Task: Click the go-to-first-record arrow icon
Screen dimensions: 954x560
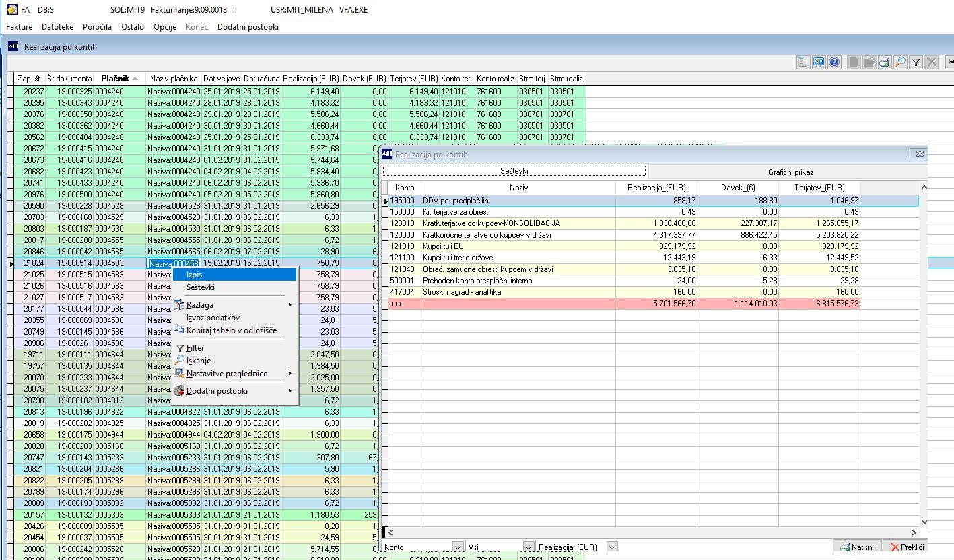Action: point(950,63)
